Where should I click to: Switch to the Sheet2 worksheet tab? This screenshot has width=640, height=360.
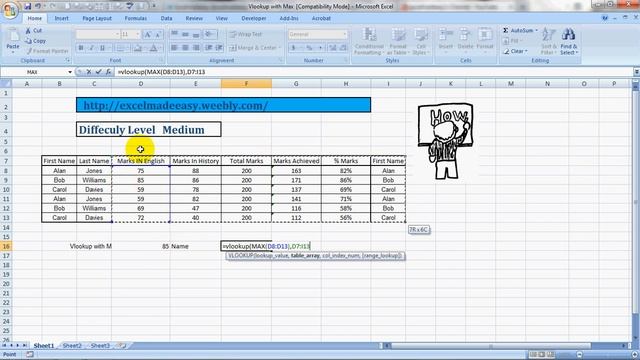point(72,345)
